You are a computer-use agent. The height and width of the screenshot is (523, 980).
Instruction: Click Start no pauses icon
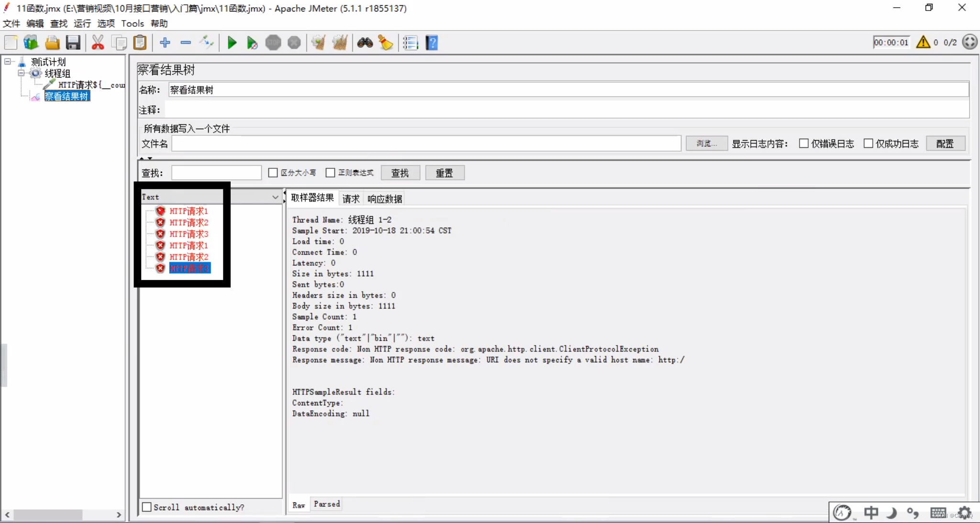(x=252, y=43)
